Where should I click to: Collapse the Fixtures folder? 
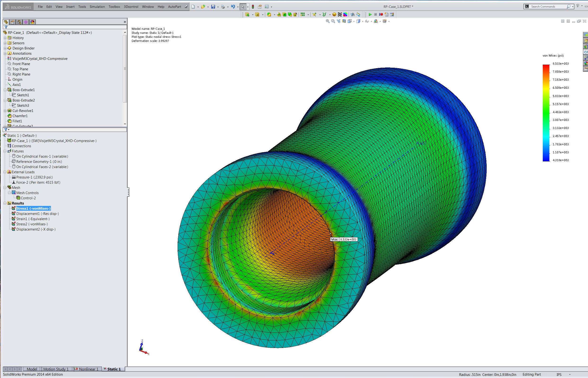click(x=5, y=151)
